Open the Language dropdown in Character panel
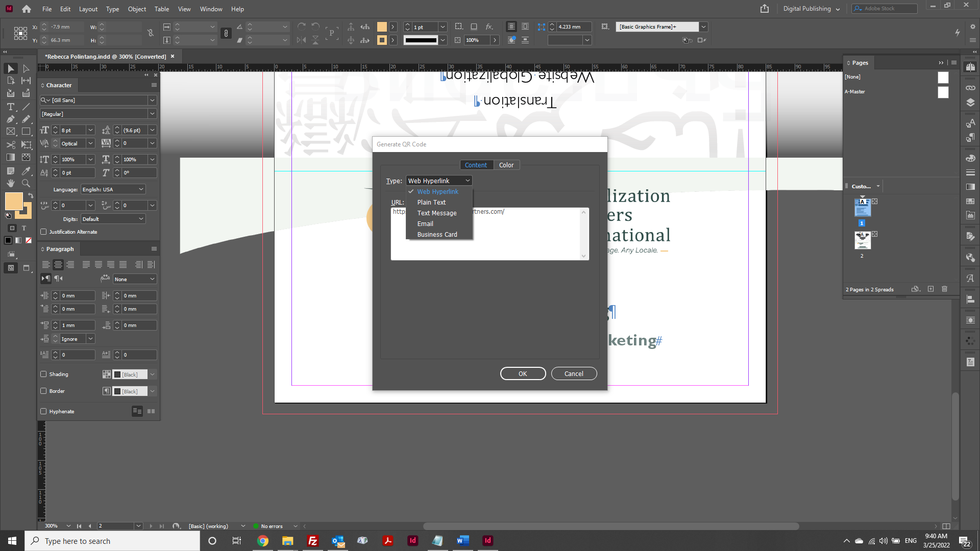980x551 pixels. coord(140,189)
